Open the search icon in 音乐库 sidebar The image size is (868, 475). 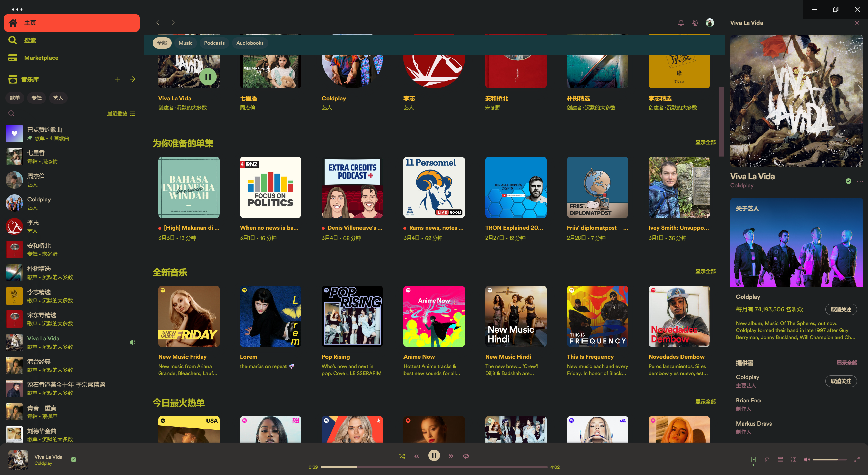point(11,113)
